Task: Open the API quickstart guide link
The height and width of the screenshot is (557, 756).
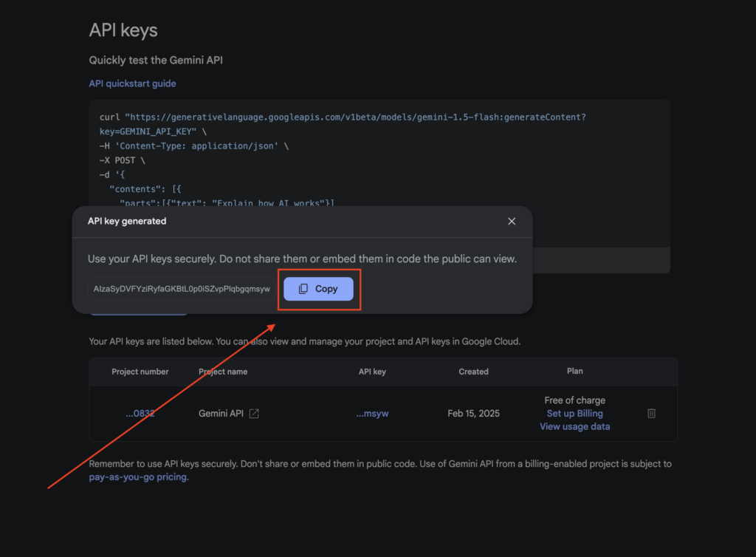Action: (132, 83)
